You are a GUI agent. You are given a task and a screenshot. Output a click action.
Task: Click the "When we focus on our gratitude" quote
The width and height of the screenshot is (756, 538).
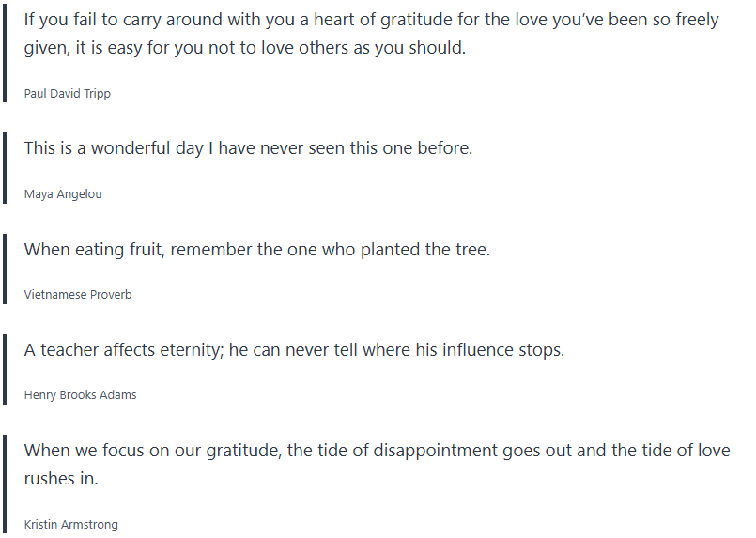click(x=377, y=451)
